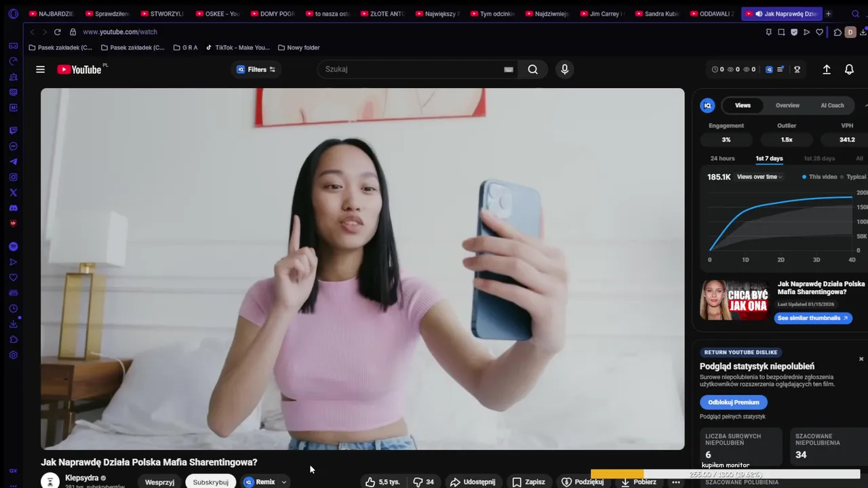Select the '24 hours' time range
The height and width of the screenshot is (488, 868).
722,159
